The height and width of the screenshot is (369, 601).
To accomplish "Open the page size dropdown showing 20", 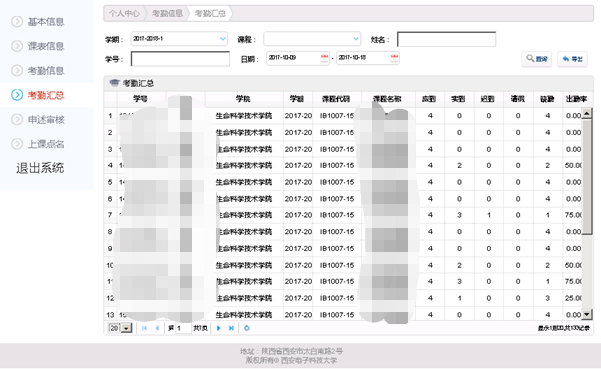I will click(120, 328).
